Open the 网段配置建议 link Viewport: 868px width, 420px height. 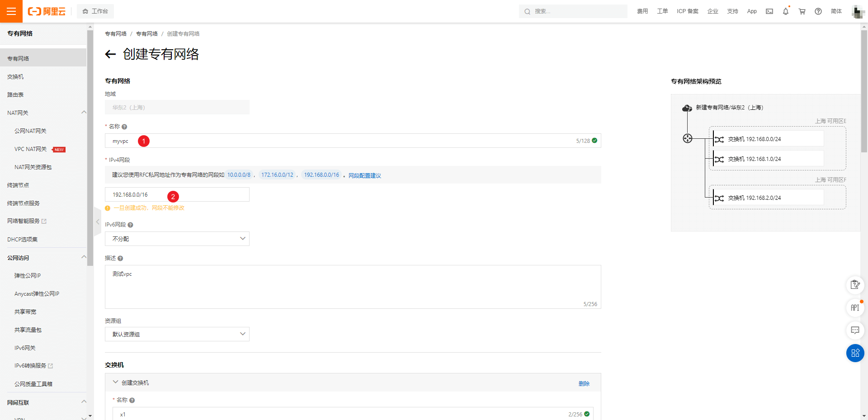(x=365, y=175)
